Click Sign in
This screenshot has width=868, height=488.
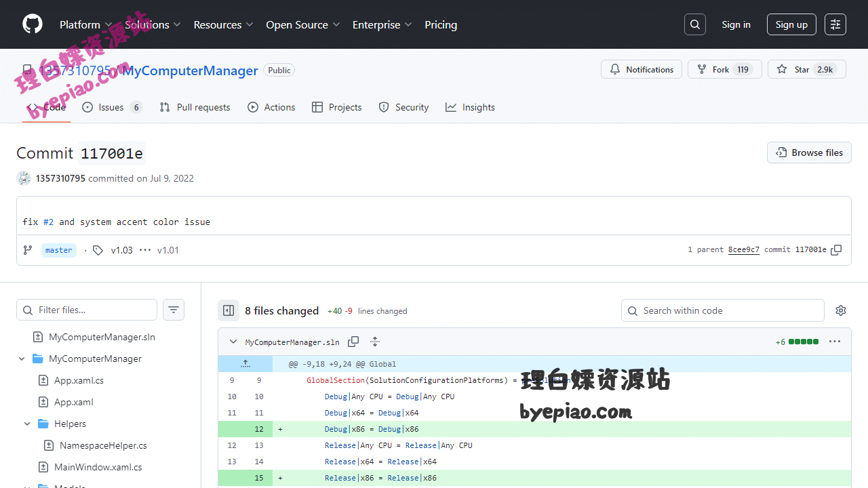coord(736,24)
